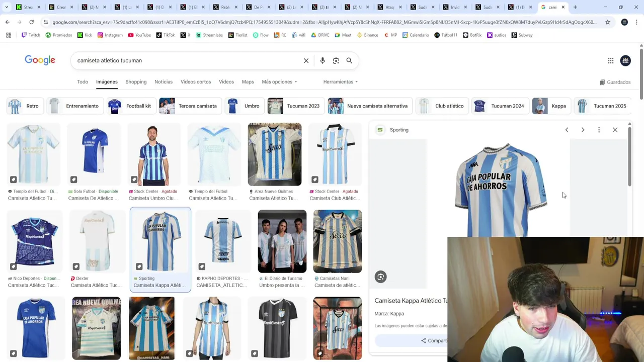The height and width of the screenshot is (362, 644).
Task: Open Google Lens image search
Action: [336, 60]
